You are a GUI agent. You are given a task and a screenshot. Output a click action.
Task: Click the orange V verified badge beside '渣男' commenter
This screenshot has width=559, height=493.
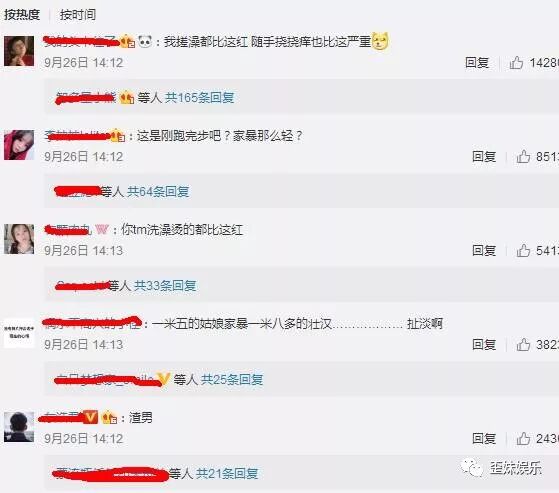pyautogui.click(x=90, y=417)
